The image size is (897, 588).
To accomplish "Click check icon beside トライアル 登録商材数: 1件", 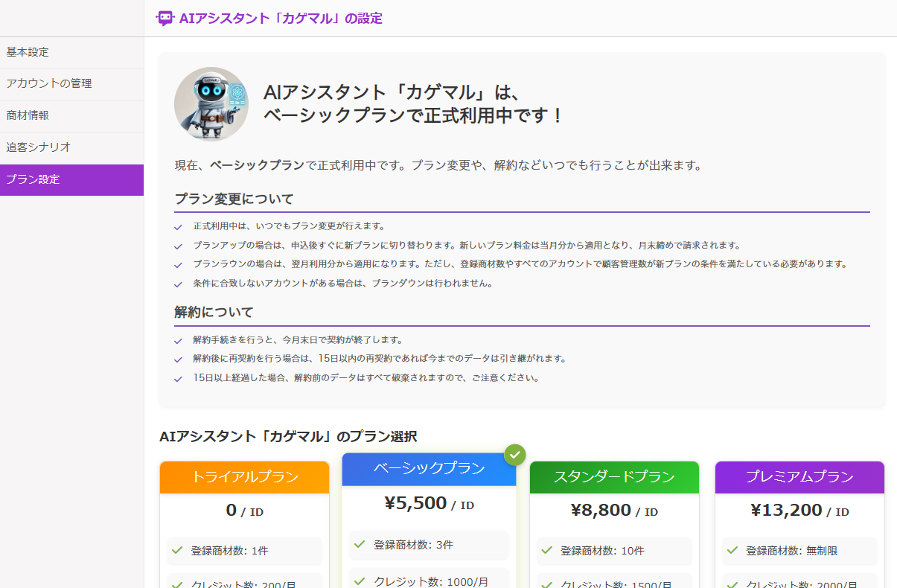I will click(177, 551).
